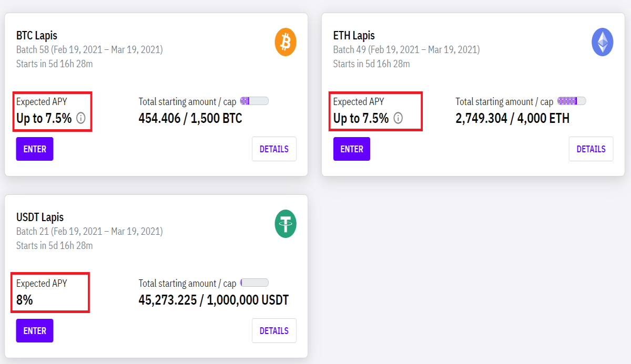The width and height of the screenshot is (631, 364).
Task: Open APY info tooltip on BTC Lapis
Action: tap(80, 118)
